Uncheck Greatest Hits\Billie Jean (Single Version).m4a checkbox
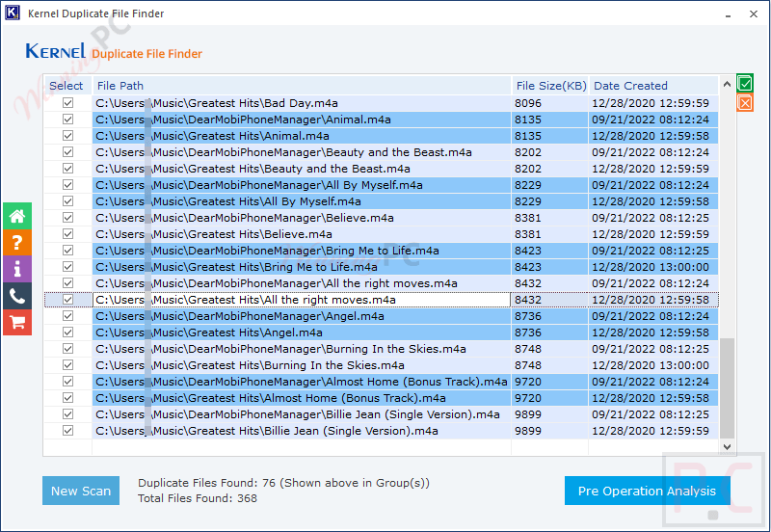 (x=67, y=431)
